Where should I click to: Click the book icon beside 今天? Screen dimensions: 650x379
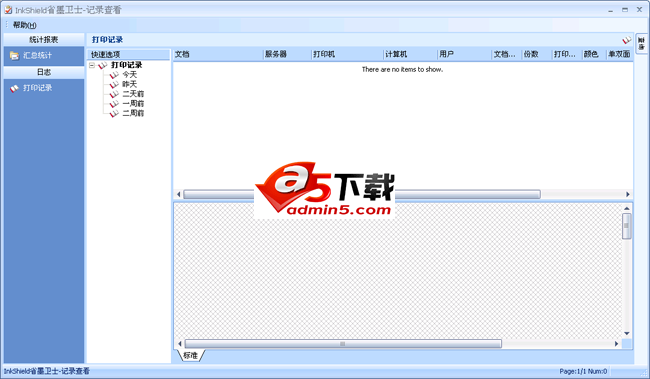(114, 75)
